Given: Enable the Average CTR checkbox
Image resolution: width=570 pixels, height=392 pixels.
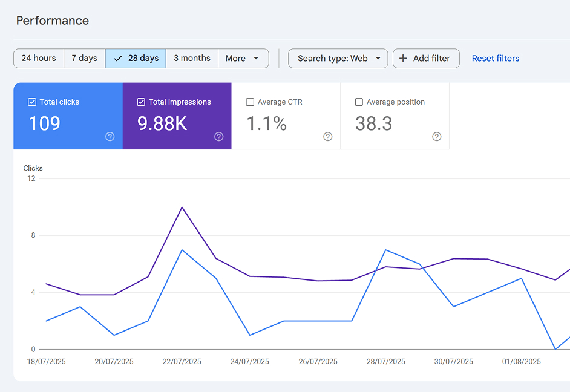Looking at the screenshot, I should 250,102.
